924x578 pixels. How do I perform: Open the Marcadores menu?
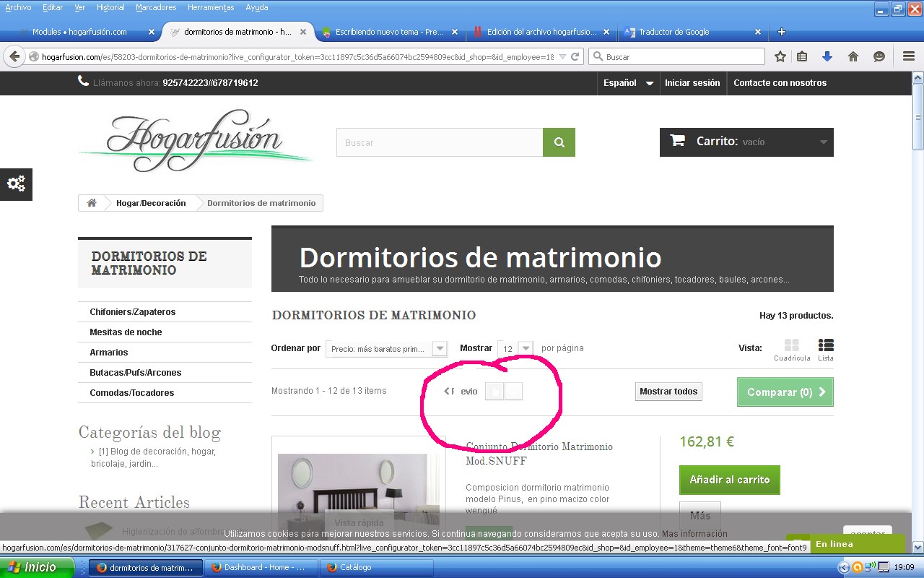pyautogui.click(x=156, y=7)
